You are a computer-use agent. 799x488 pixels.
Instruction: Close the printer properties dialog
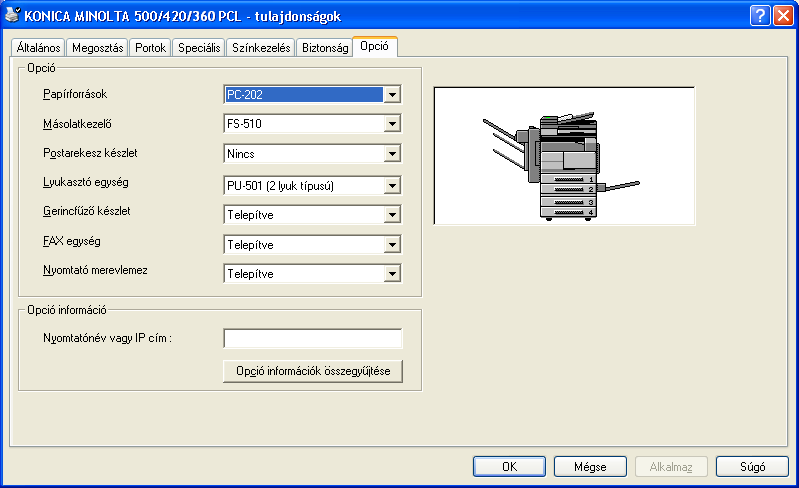(x=783, y=16)
